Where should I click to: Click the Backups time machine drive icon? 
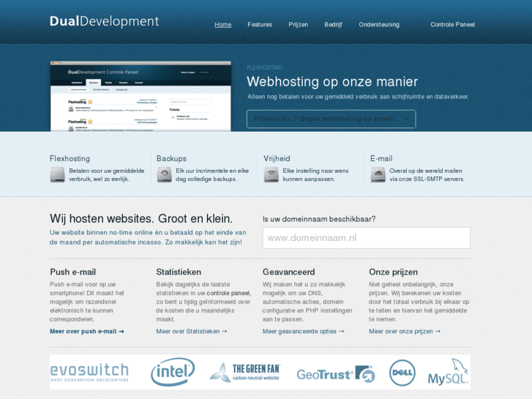click(x=164, y=175)
